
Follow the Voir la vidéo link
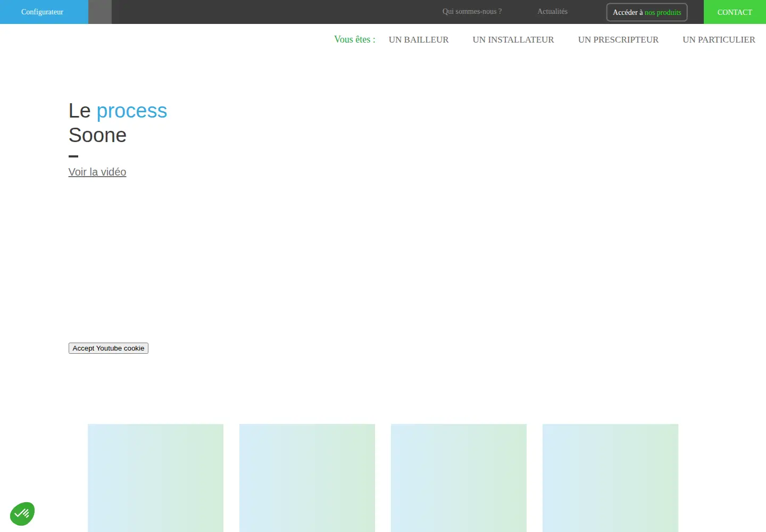tap(97, 172)
